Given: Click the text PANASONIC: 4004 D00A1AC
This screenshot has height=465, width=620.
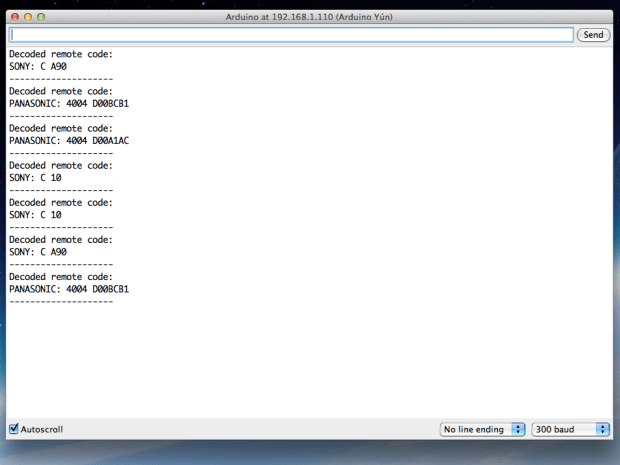Looking at the screenshot, I should pos(69,140).
